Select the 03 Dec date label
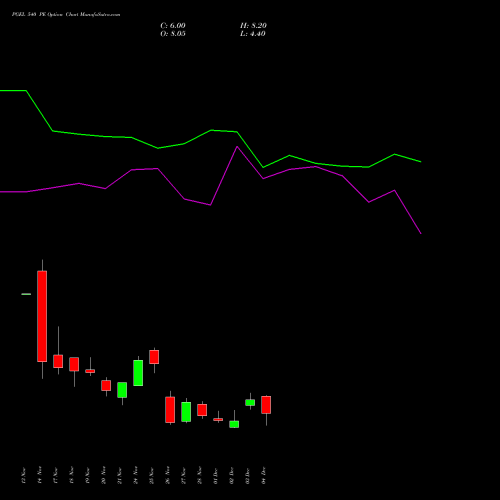This screenshot has height=500, width=500. click(248, 475)
